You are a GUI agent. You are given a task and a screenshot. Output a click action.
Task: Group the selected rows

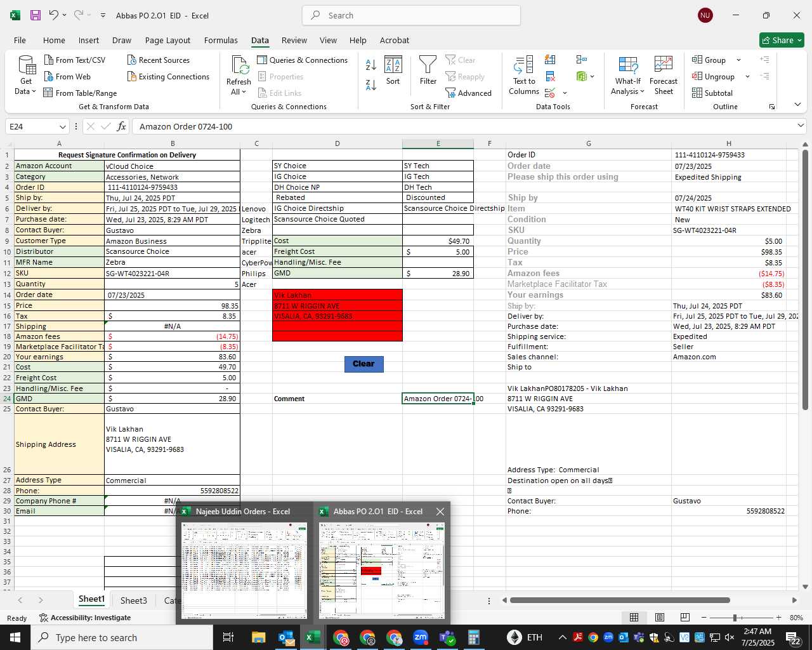coord(710,60)
